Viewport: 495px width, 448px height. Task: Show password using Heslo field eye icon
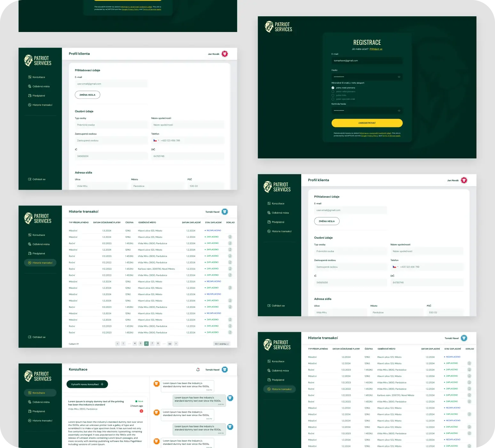(x=399, y=77)
